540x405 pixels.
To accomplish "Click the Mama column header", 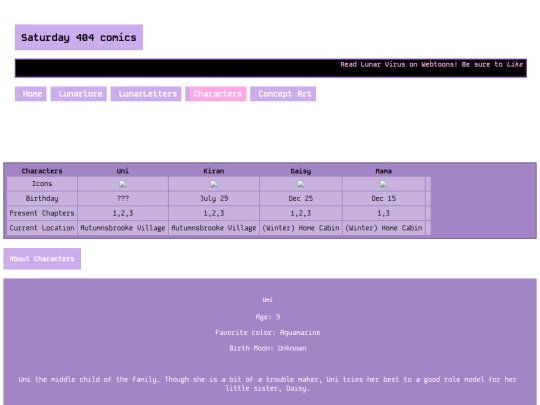I will (383, 171).
